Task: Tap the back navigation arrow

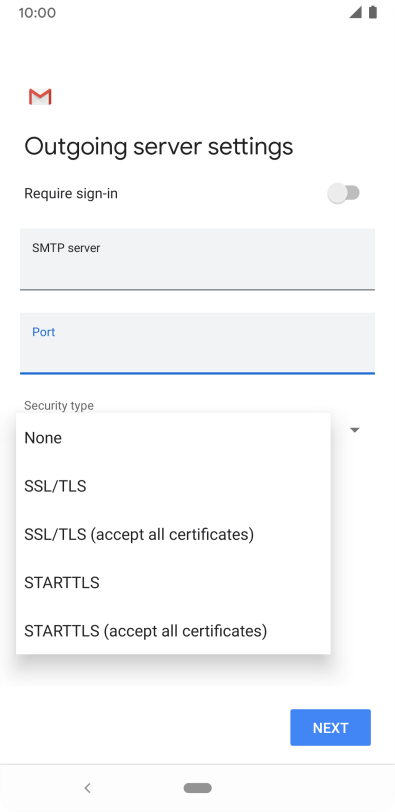Action: click(87, 788)
